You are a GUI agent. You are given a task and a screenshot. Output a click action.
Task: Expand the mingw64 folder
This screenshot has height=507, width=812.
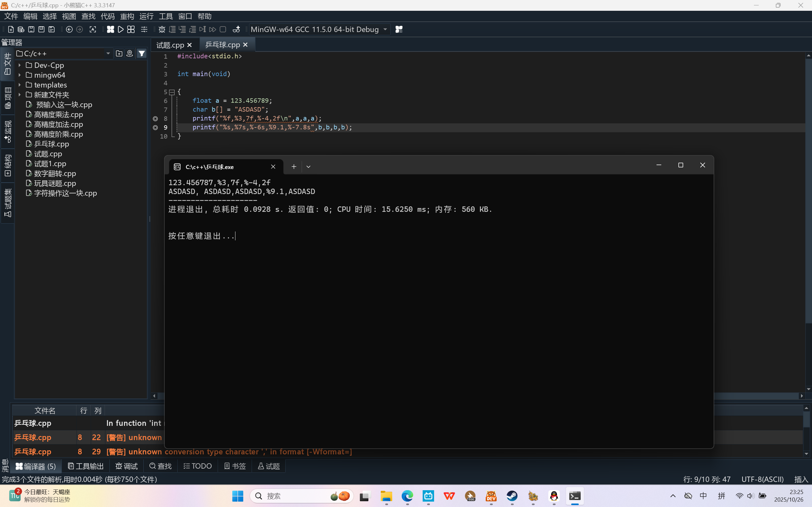(19, 75)
